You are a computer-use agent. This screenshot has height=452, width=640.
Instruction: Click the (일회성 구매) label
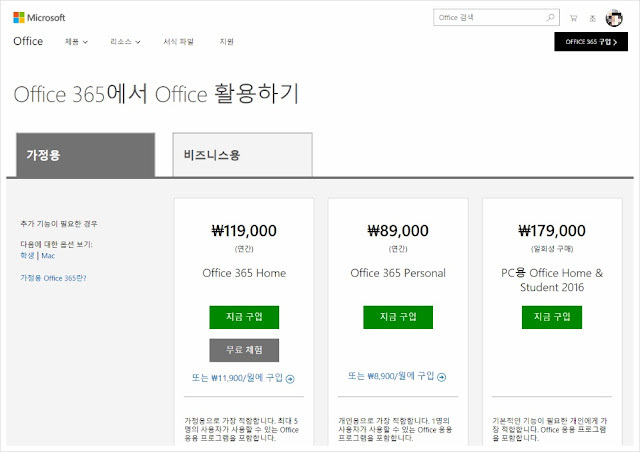(552, 249)
